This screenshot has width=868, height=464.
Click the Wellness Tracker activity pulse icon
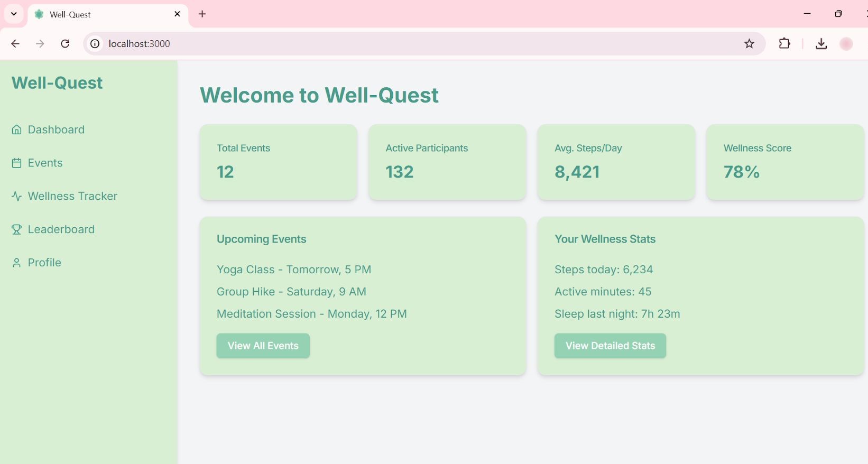pos(16,196)
